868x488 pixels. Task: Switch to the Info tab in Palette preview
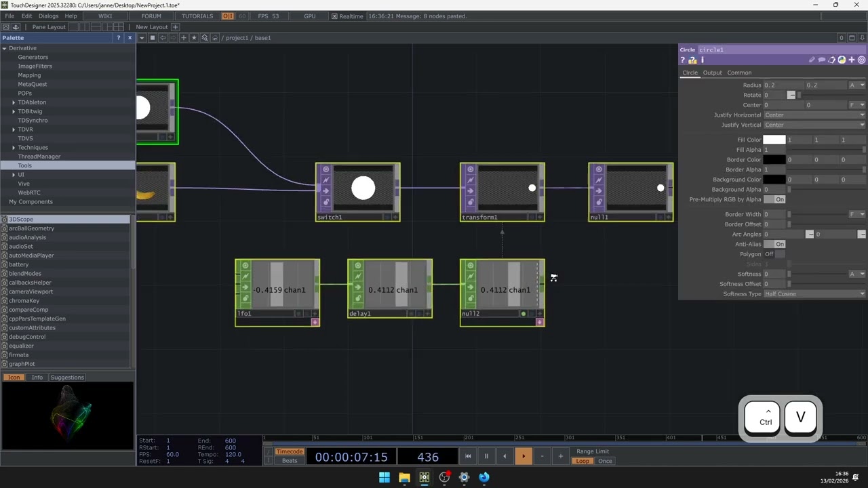(37, 378)
